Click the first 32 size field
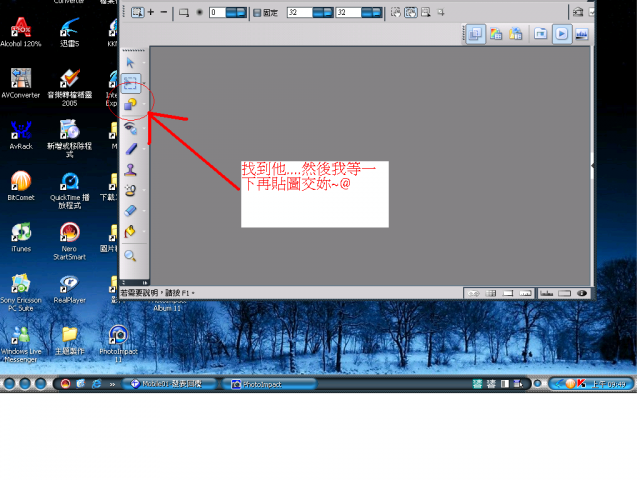This screenshot has width=640, height=480. pyautogui.click(x=300, y=12)
